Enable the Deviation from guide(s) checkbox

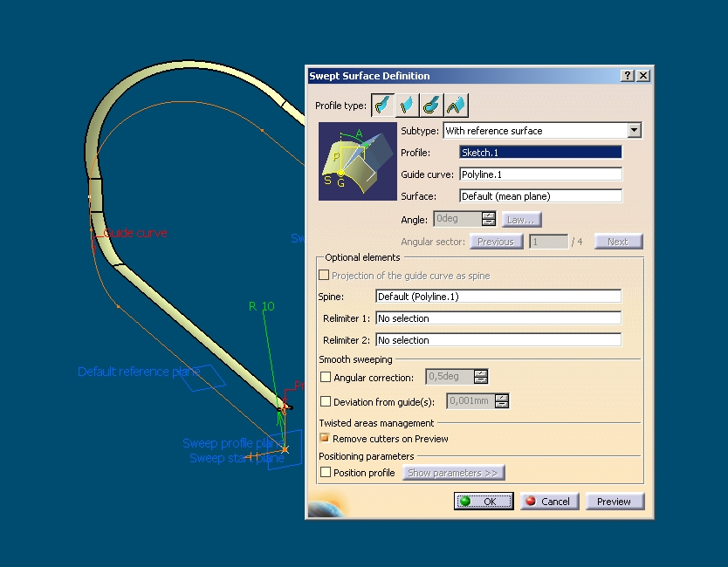326,401
